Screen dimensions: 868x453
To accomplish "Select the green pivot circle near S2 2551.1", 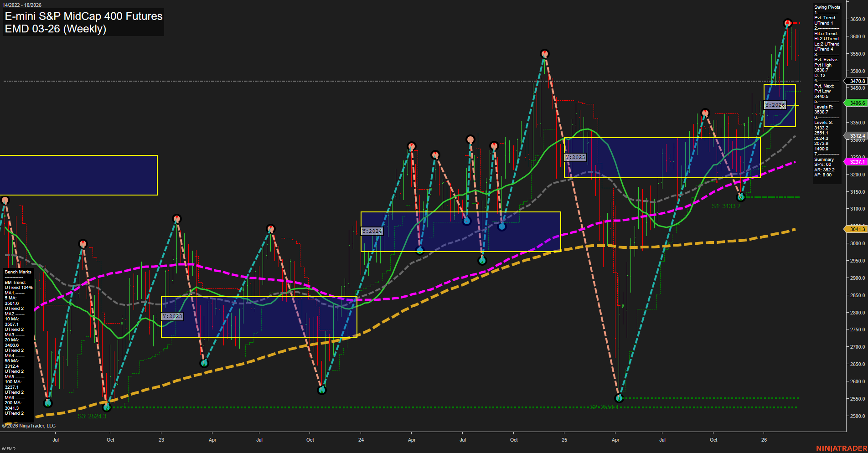I will pos(618,398).
